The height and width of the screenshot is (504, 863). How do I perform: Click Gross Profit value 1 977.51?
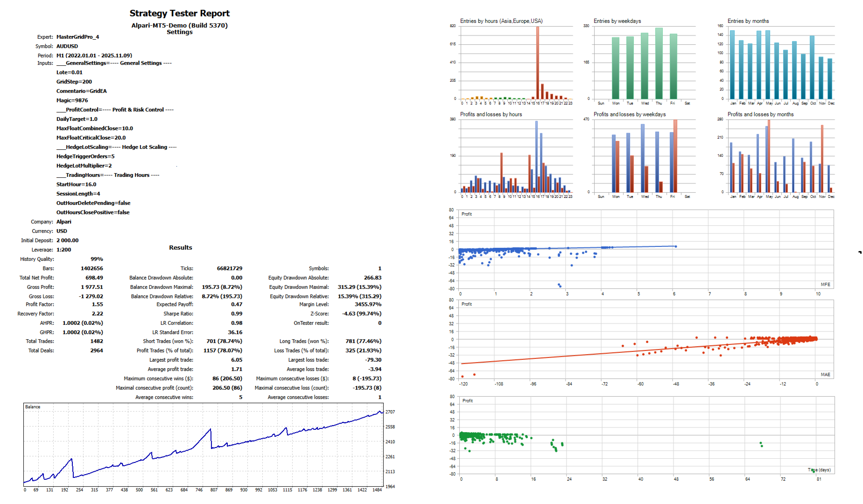click(x=92, y=287)
